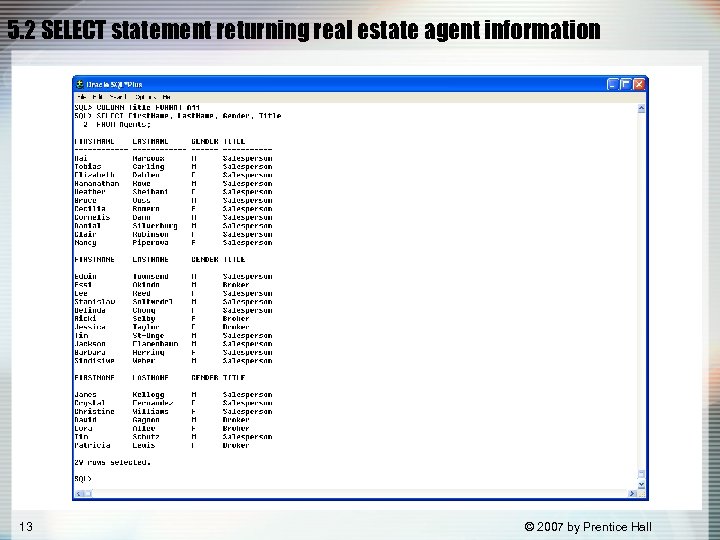Viewport: 720px width, 540px height.
Task: Click the Oracle SQL*Plus title bar icon
Action: (80, 84)
